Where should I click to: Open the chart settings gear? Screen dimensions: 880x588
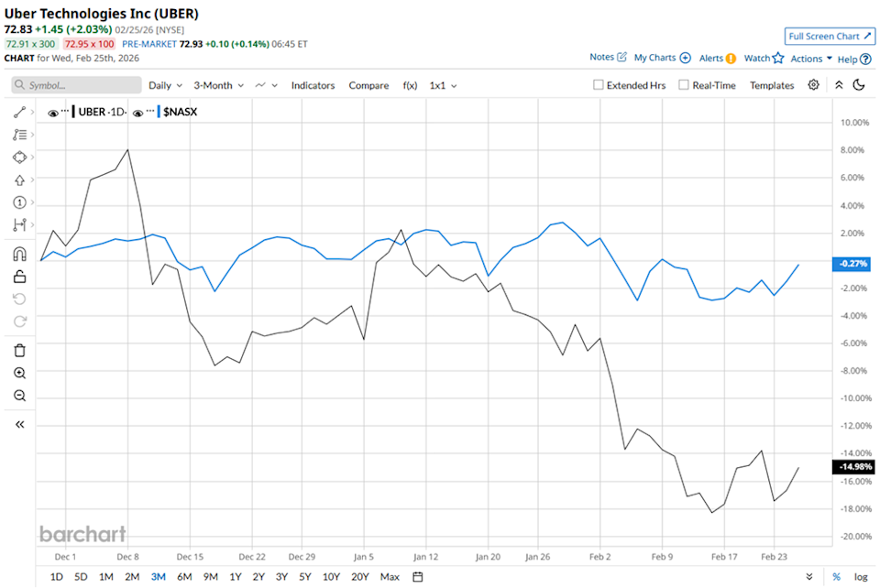[x=813, y=84]
